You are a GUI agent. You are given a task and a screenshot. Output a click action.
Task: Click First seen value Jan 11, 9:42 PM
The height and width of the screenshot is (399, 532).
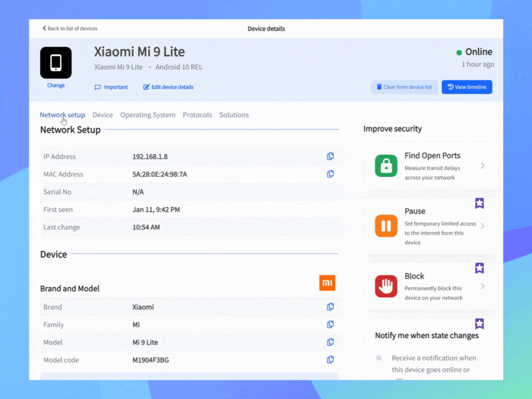(156, 209)
